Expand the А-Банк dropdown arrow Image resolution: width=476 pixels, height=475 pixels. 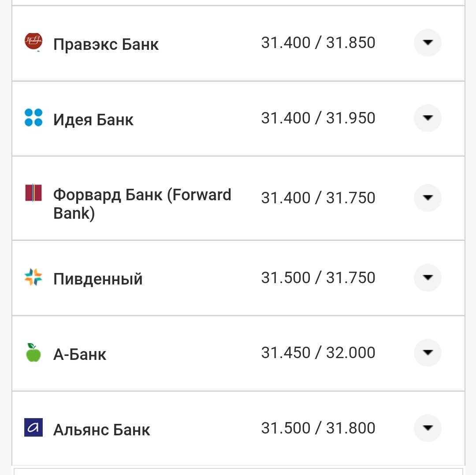click(x=427, y=353)
